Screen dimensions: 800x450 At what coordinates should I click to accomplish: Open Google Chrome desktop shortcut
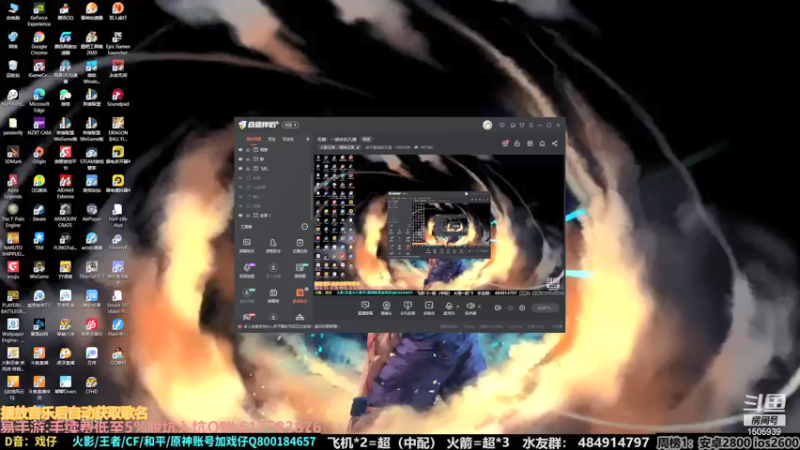pos(39,43)
